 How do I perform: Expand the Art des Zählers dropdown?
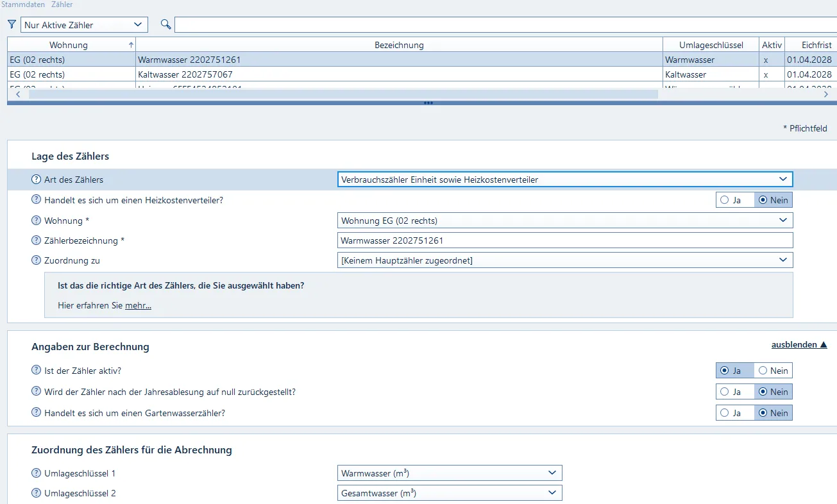[x=564, y=180]
